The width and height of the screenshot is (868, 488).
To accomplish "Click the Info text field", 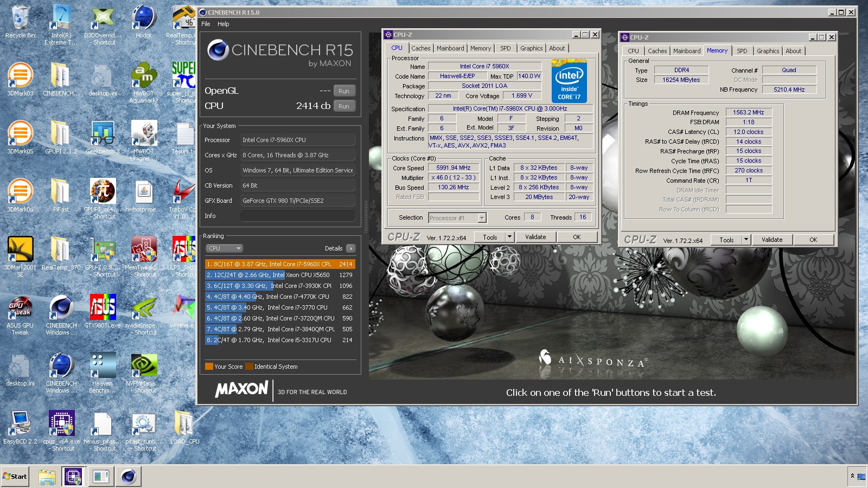I will 298,216.
